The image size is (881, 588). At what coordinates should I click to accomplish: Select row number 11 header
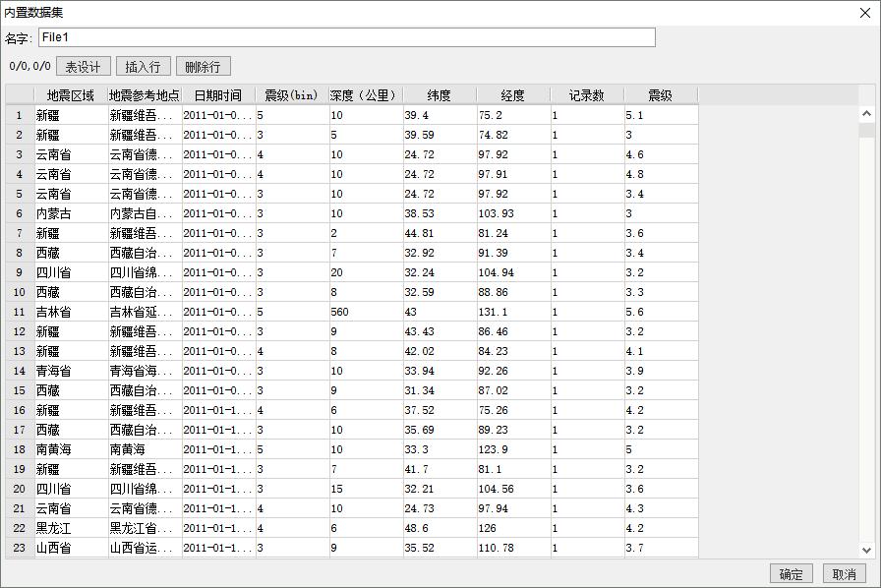pos(19,312)
